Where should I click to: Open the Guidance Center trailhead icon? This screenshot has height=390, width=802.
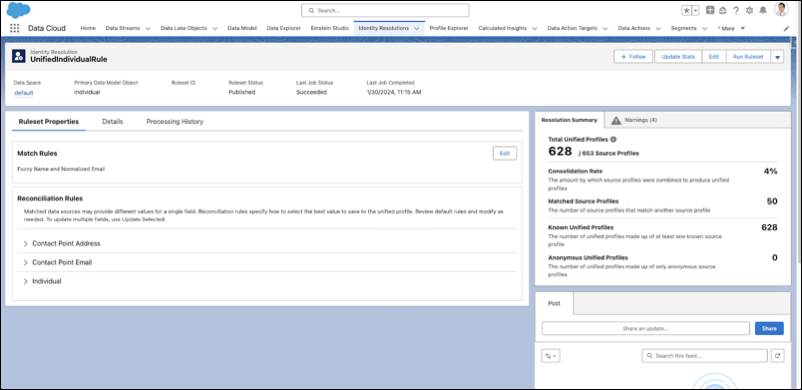coord(723,10)
